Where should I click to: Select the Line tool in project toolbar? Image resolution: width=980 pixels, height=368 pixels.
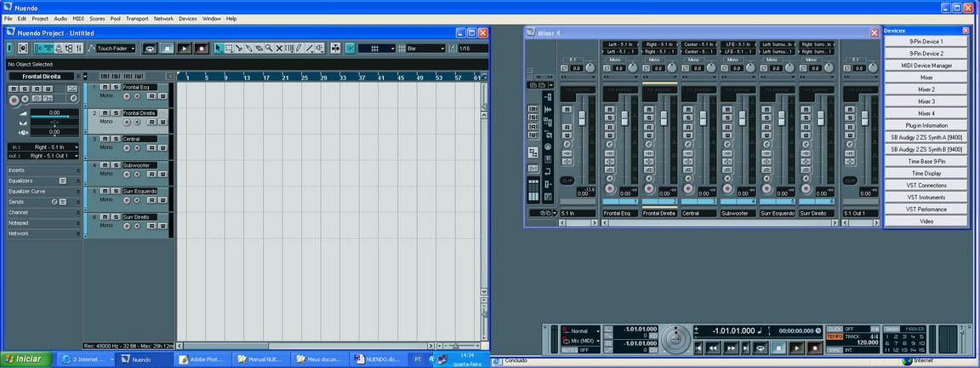pyautogui.click(x=310, y=49)
